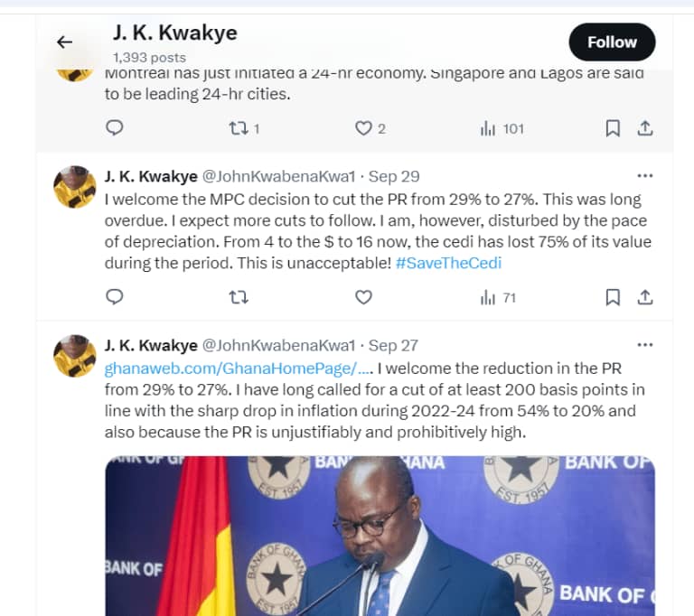The image size is (694, 616).
Task: Repost the Sep 29 MPC tweet
Action: (239, 297)
